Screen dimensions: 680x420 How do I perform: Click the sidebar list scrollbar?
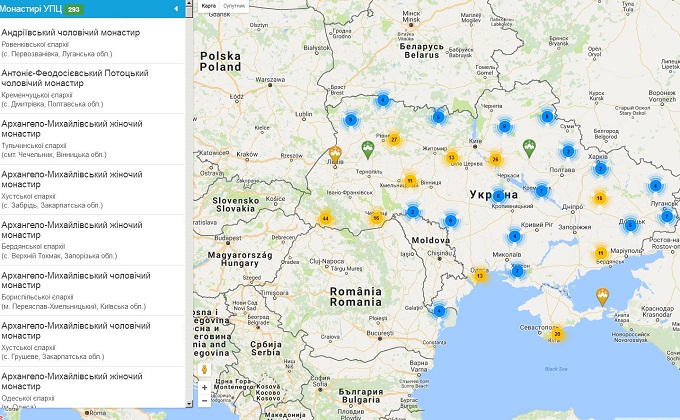189,200
